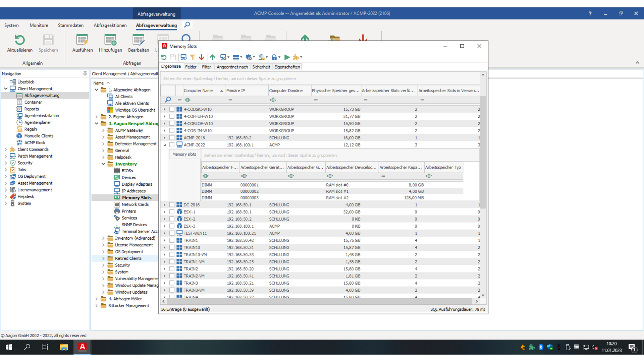Open File Explorer from the taskbar
644x362 pixels.
coord(64,347)
